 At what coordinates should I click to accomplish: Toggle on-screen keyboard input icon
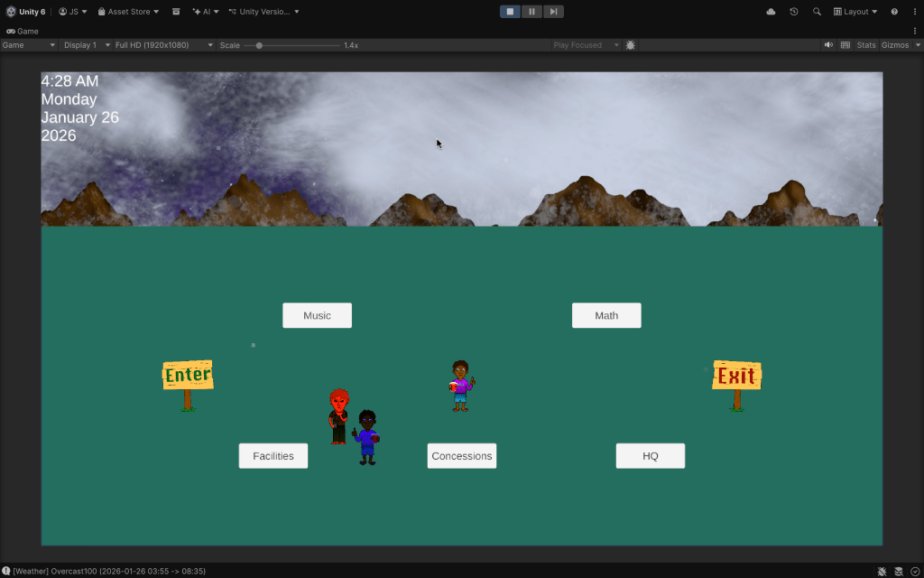point(845,44)
